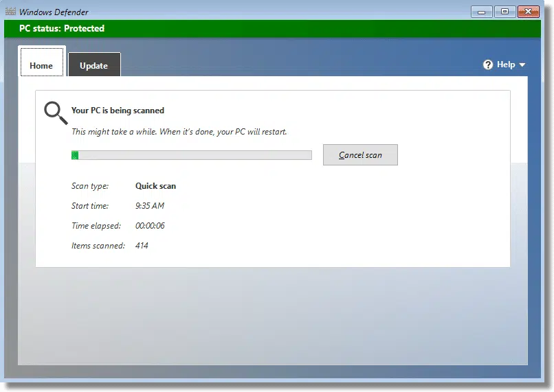554x392 pixels.
Task: Open the Help menu label
Action: (506, 65)
